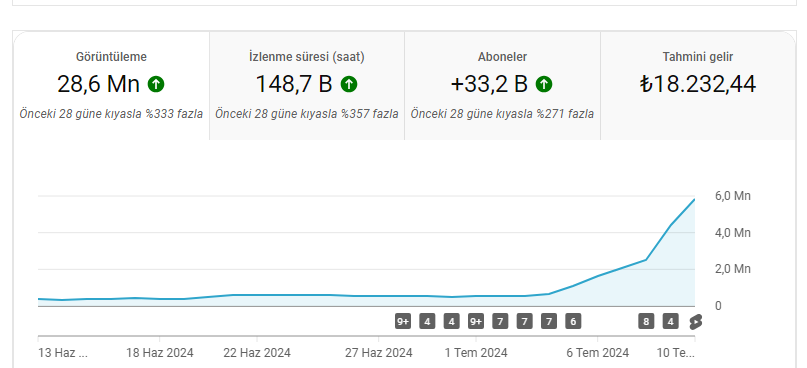Click the 1 Tem 2024 date label

pos(476,353)
